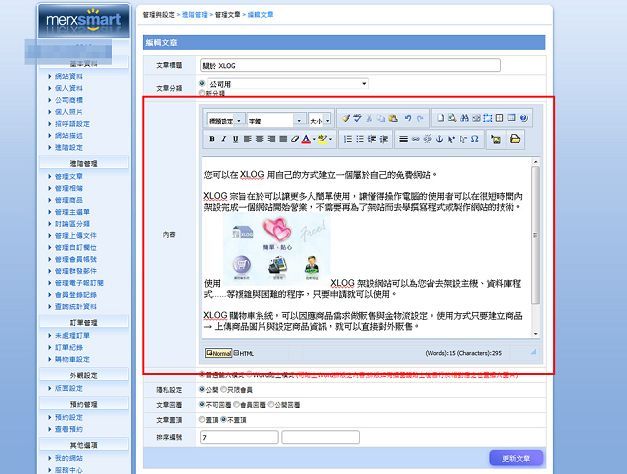Select the 公司用 existing category radio

coord(202,83)
